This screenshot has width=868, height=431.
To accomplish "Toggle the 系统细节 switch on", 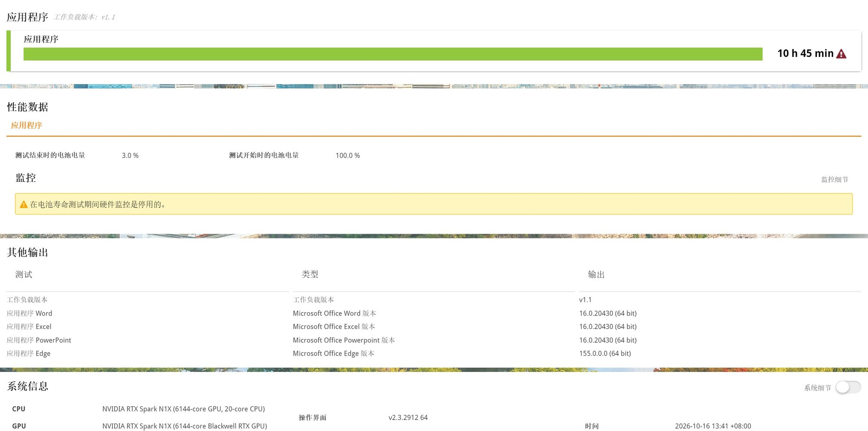I will pos(848,387).
